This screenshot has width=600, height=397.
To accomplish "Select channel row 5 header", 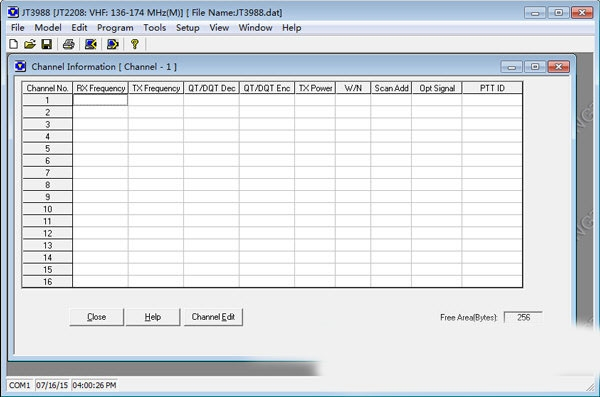I will (x=47, y=149).
